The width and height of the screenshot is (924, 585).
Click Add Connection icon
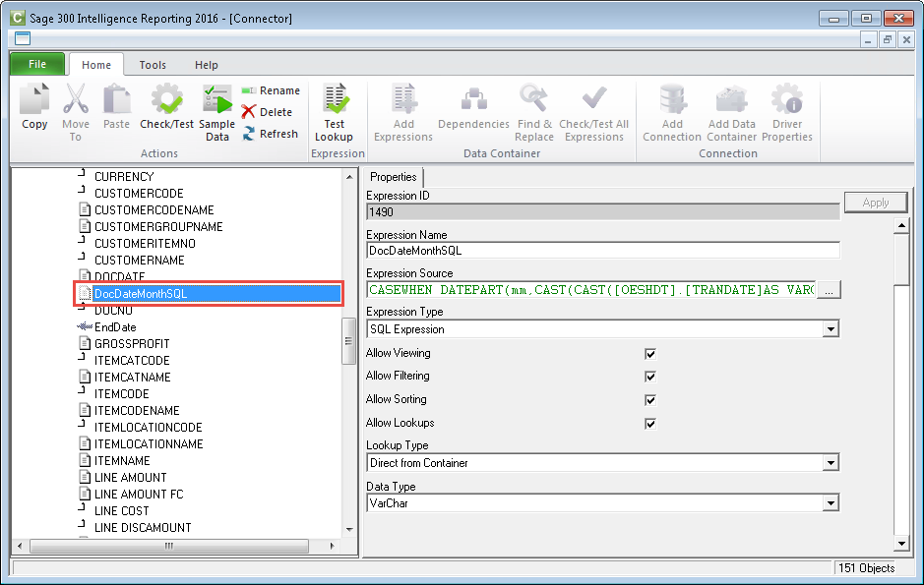click(672, 99)
